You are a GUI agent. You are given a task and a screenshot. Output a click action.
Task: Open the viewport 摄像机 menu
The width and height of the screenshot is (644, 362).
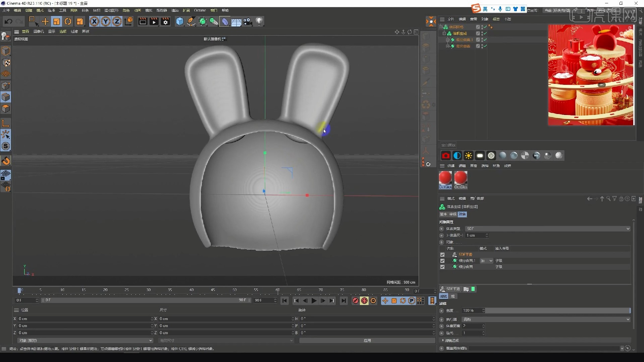[x=39, y=32]
